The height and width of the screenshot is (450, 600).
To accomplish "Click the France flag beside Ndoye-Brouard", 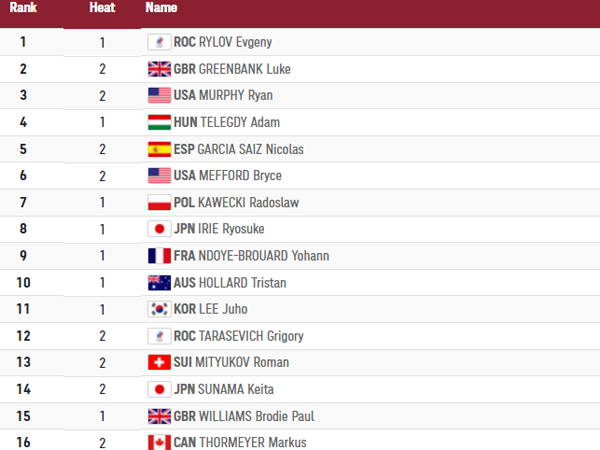I will [x=159, y=256].
